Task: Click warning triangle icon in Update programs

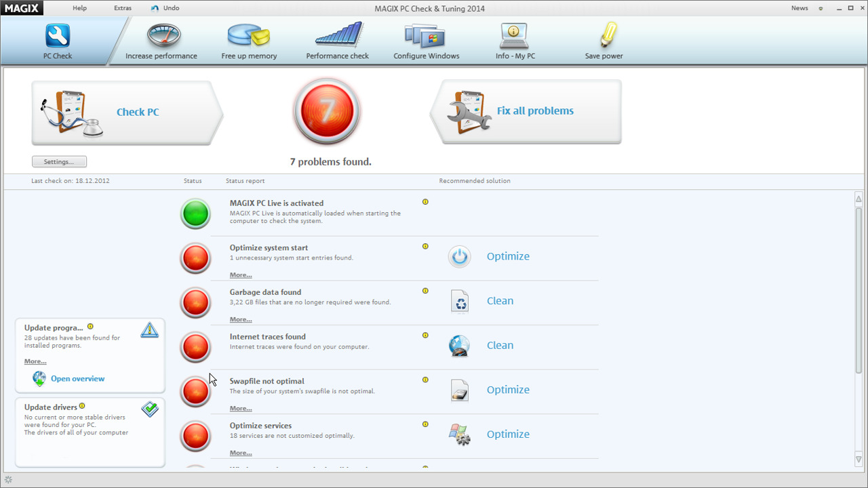Action: (x=150, y=330)
